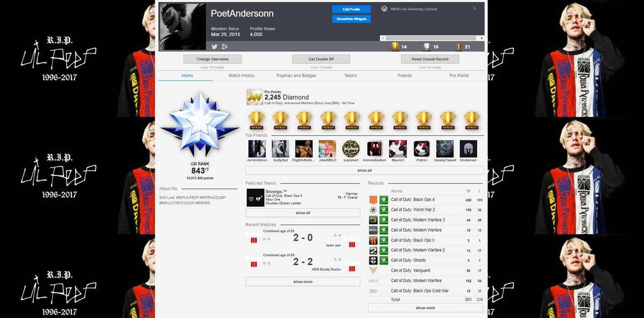Click the Edit Profile button

(352, 9)
